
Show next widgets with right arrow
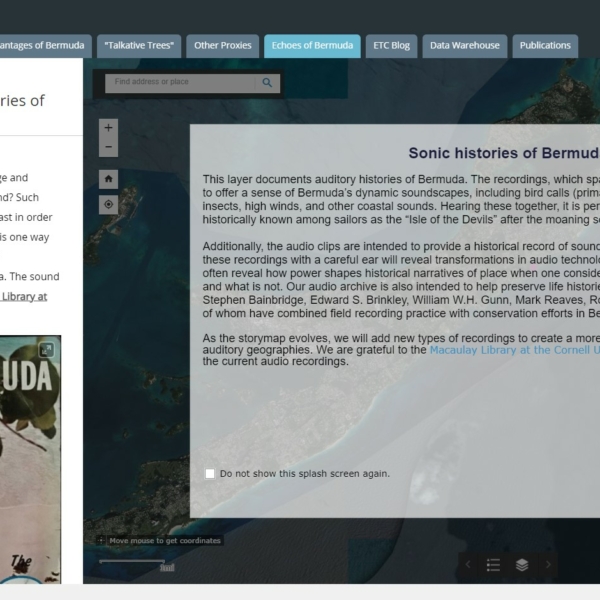click(x=548, y=565)
